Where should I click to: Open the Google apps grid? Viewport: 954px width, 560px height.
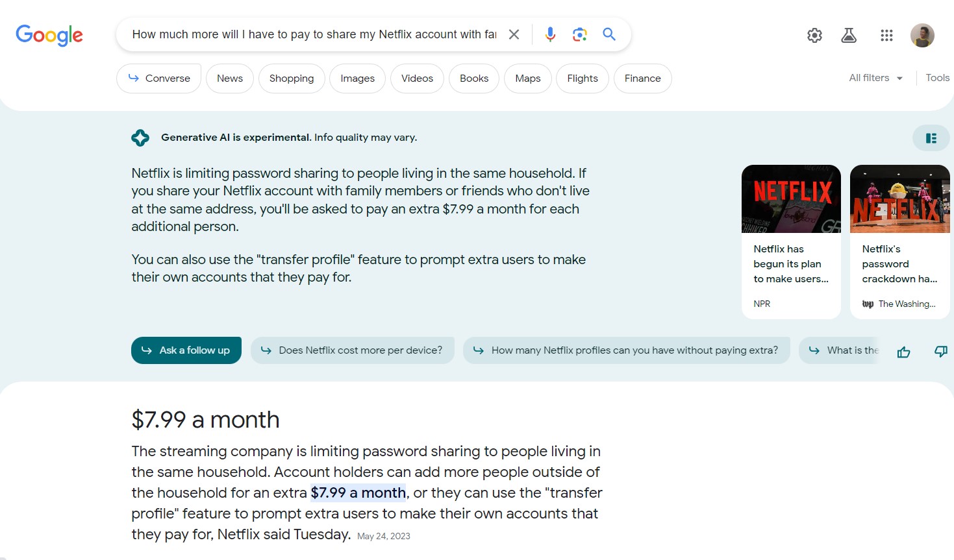point(886,36)
